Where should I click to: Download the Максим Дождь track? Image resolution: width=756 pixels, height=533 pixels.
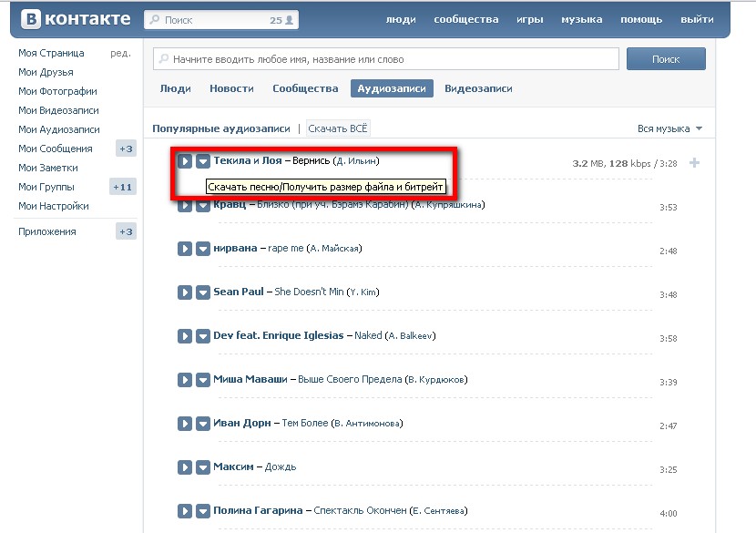pos(203,467)
